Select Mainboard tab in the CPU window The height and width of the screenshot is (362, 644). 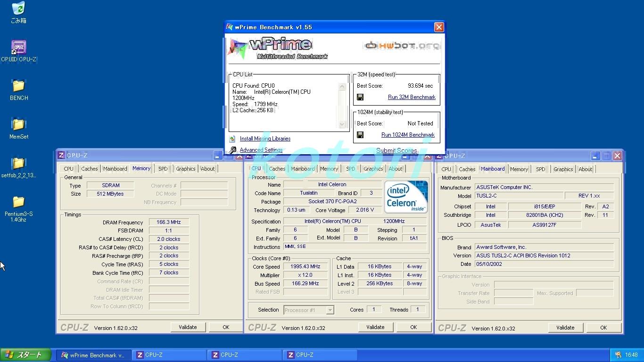tap(303, 169)
